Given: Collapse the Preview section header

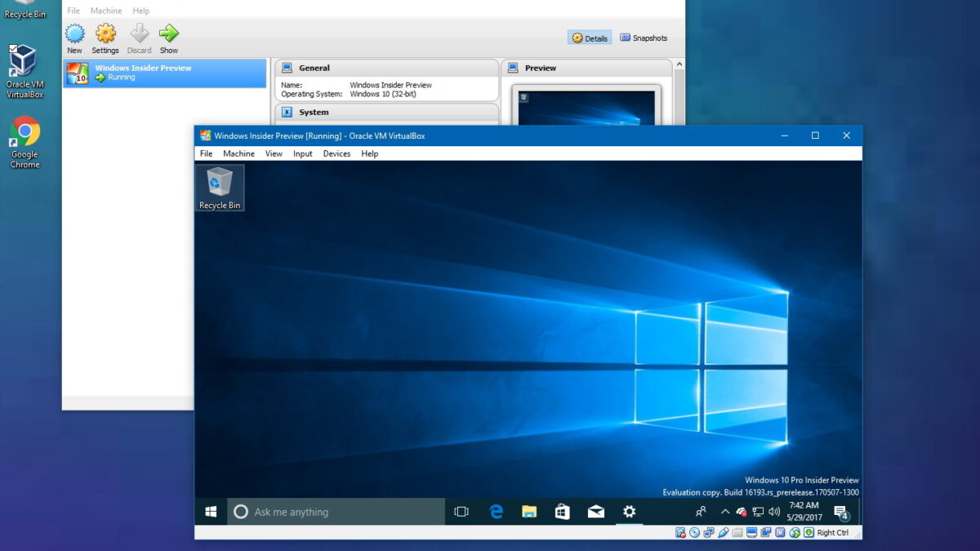Looking at the screenshot, I should click(540, 69).
